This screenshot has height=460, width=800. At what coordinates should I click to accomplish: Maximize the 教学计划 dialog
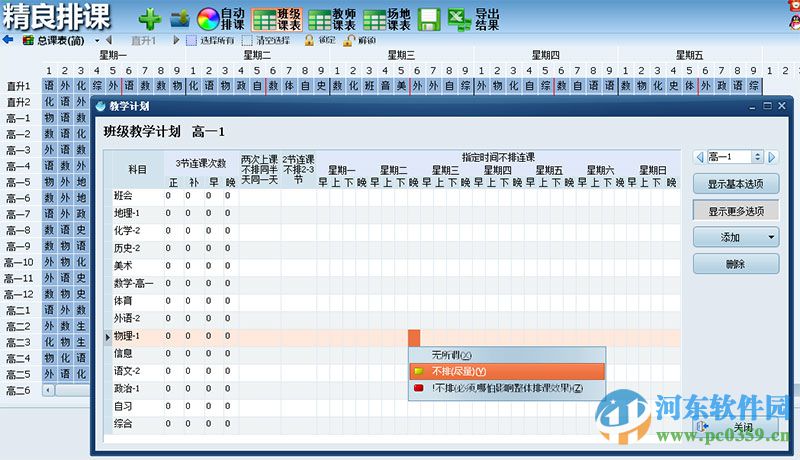click(x=767, y=106)
